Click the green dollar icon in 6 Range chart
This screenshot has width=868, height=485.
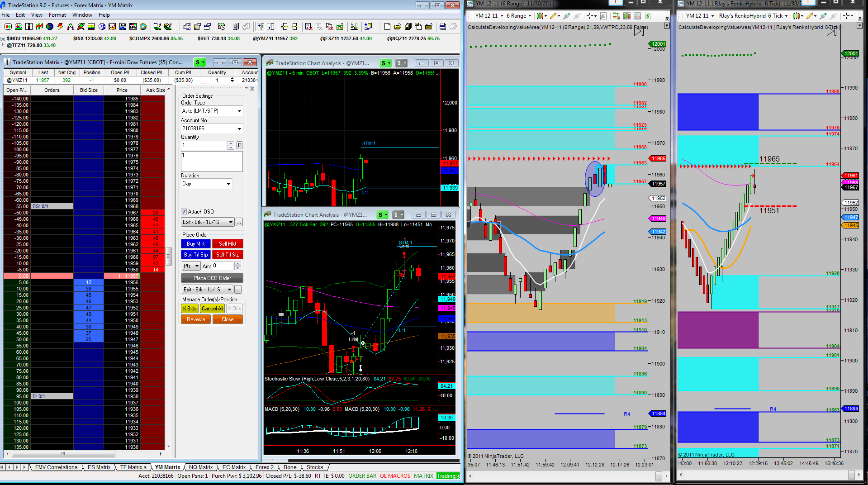[x=648, y=16]
